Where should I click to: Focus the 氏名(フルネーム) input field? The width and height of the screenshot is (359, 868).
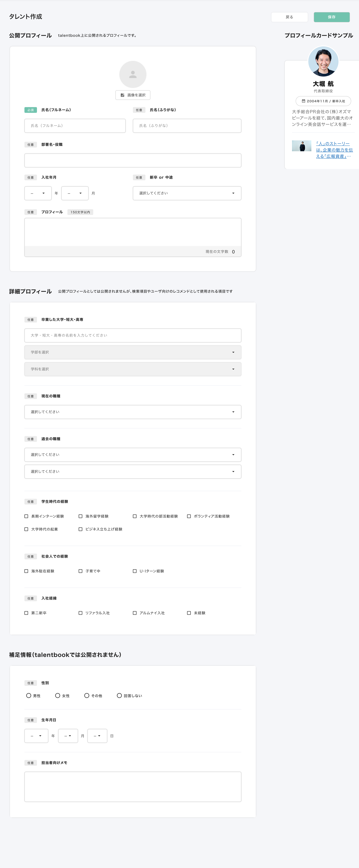tap(75, 126)
